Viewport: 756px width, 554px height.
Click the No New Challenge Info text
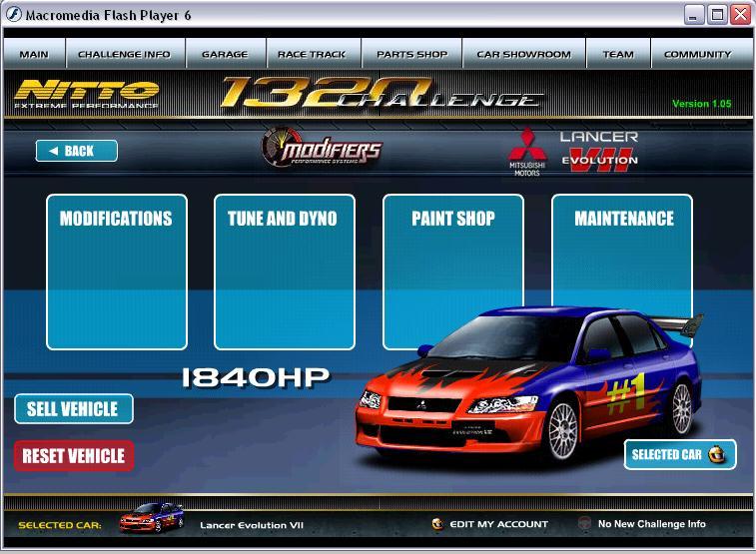652,524
